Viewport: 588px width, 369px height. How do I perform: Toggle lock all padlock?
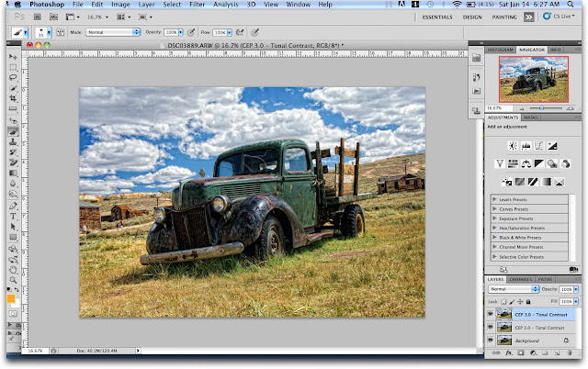pos(528,302)
